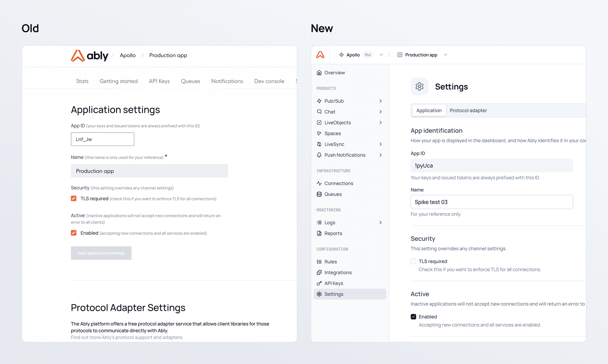Image resolution: width=608 pixels, height=364 pixels.
Task: Open the Dev console tab in the old nav
Action: click(x=269, y=81)
